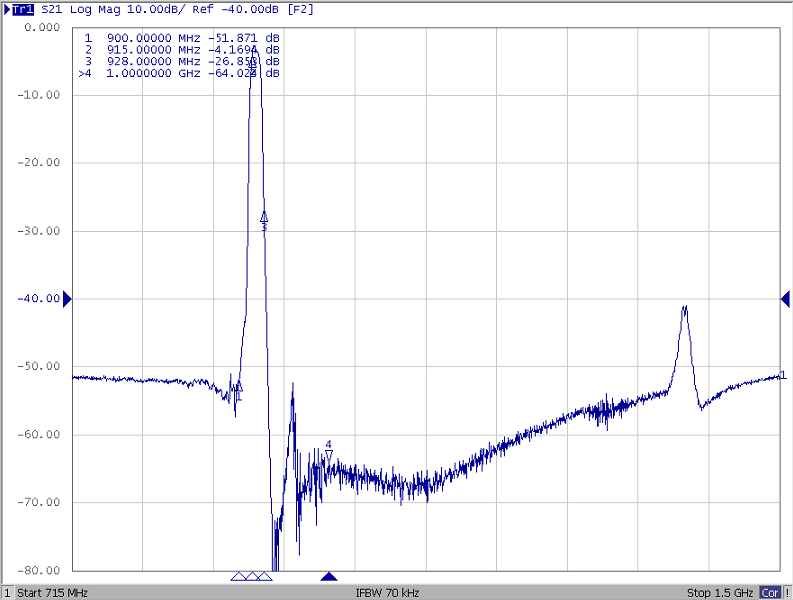793x600 pixels.
Task: Click the Start 715 MHz frequency label
Action: [53, 593]
